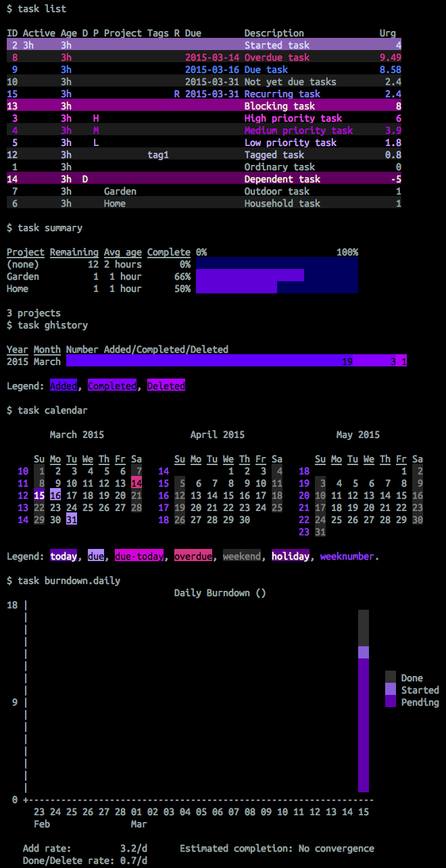Click the 'holiday' calendar legend swatch

[x=291, y=556]
